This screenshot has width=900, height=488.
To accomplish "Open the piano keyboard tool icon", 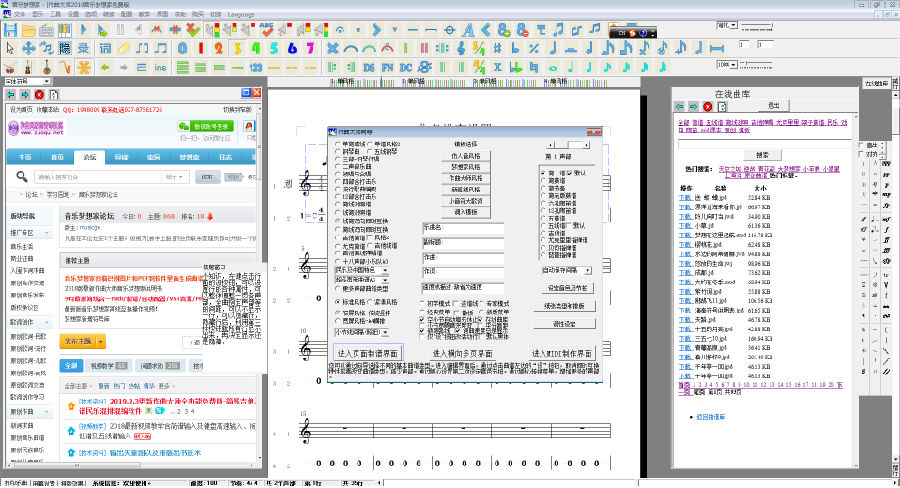I will tap(47, 30).
